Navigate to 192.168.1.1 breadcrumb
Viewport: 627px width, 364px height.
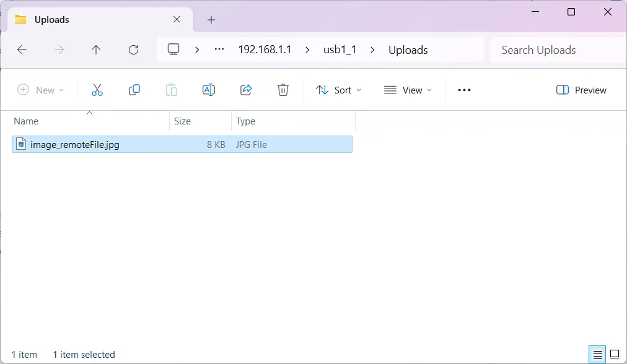265,50
